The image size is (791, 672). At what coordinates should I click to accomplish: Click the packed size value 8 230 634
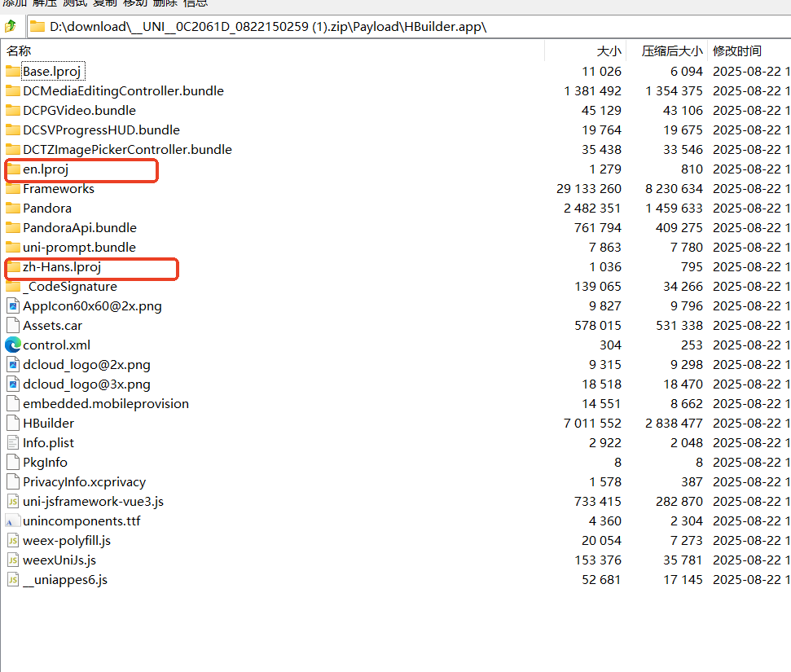point(674,189)
